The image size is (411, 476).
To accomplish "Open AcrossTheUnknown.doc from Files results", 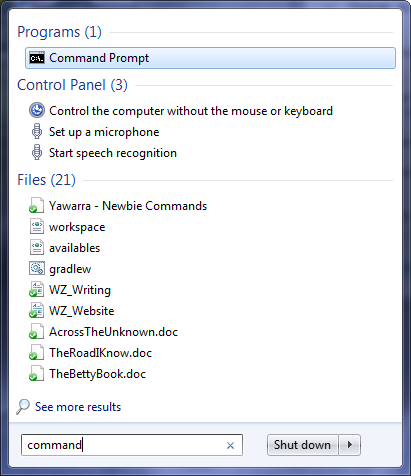I will point(114,332).
